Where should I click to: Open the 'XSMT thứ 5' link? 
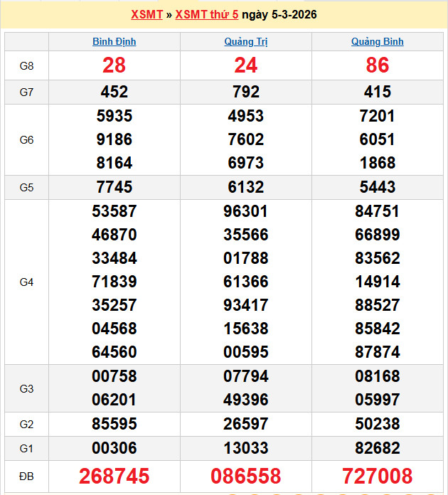206,14
